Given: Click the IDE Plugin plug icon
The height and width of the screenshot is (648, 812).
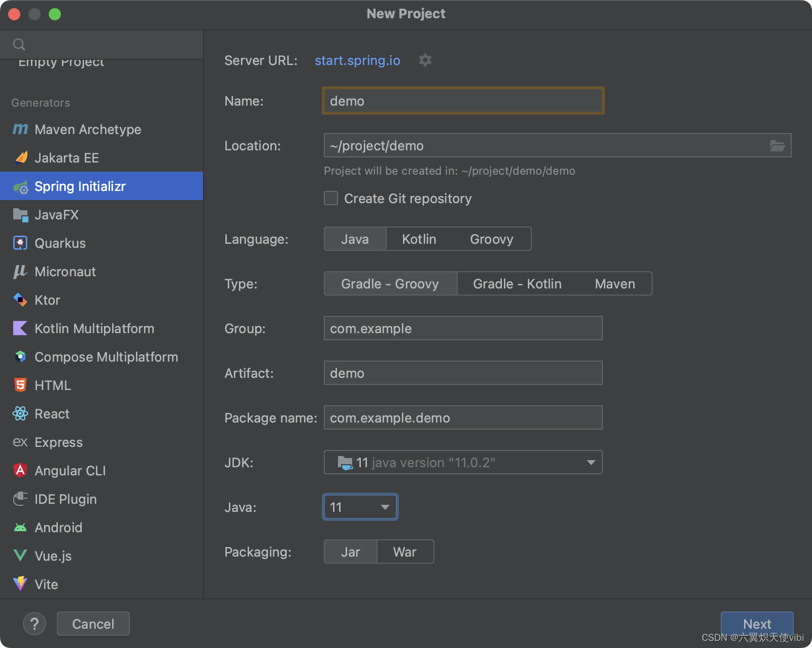Looking at the screenshot, I should [x=20, y=499].
